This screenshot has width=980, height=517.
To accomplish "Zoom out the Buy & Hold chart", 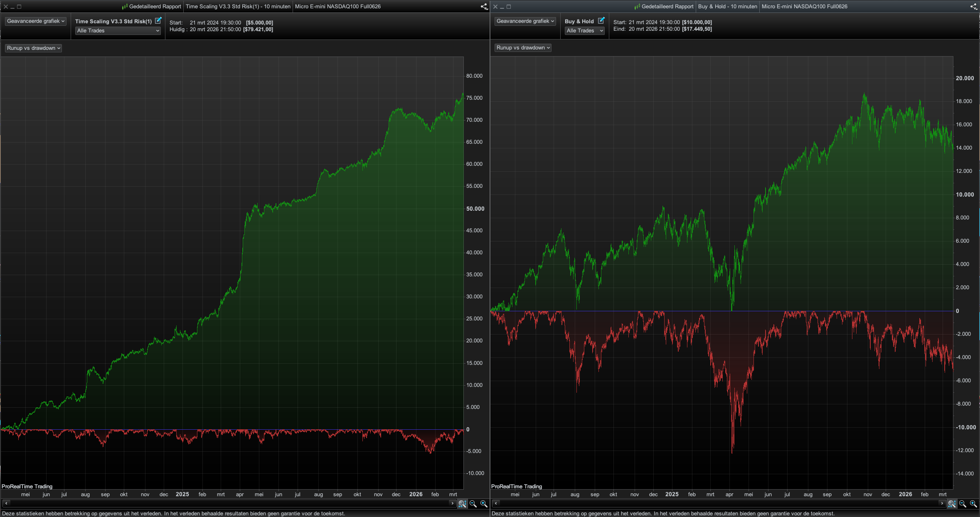I will tap(963, 504).
